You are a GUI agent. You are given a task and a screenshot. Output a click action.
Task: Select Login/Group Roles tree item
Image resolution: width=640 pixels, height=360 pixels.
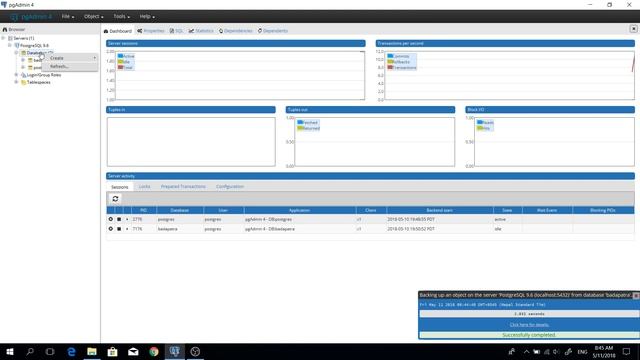44,75
